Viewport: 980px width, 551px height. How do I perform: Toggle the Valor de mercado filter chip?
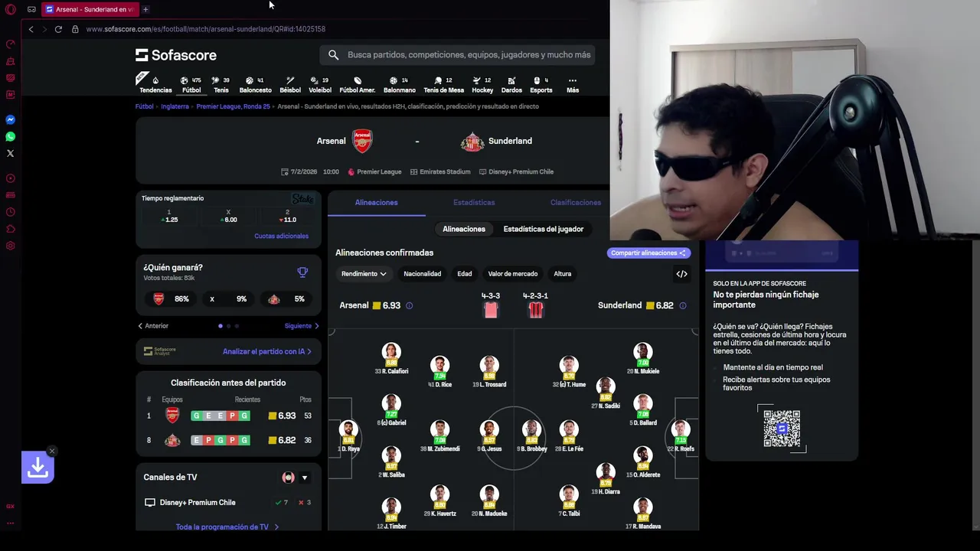(x=513, y=274)
